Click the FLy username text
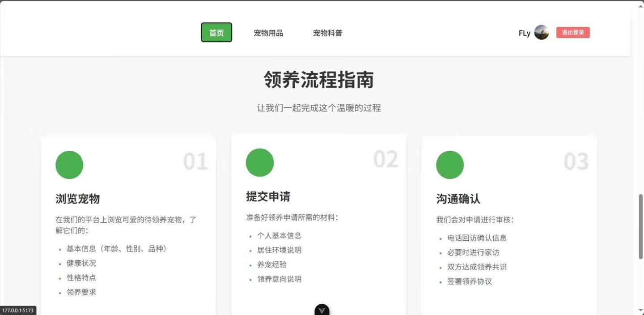The height and width of the screenshot is (315, 644). tap(524, 33)
